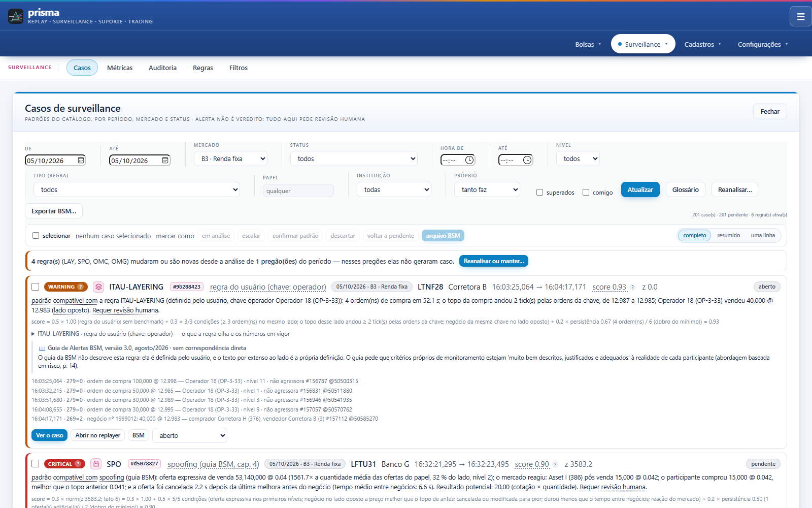The width and height of the screenshot is (812, 508).
Task: Open the Cadastros menu
Action: 702,44
